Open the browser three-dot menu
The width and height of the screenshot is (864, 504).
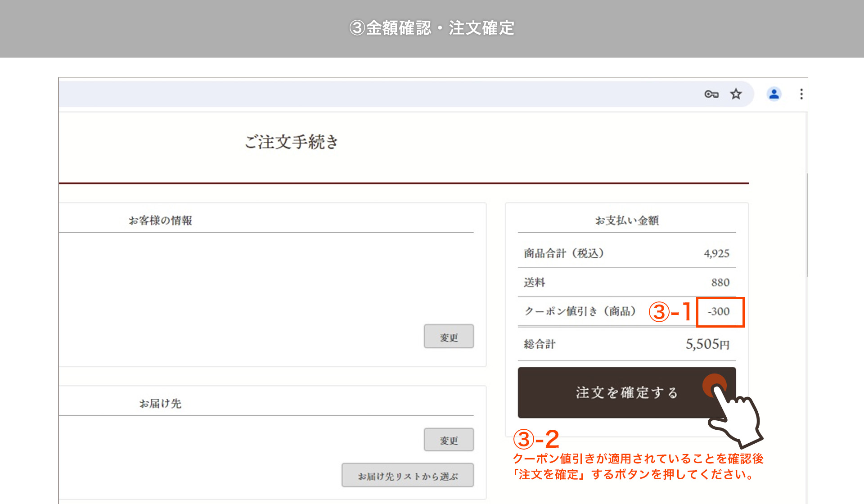click(801, 94)
